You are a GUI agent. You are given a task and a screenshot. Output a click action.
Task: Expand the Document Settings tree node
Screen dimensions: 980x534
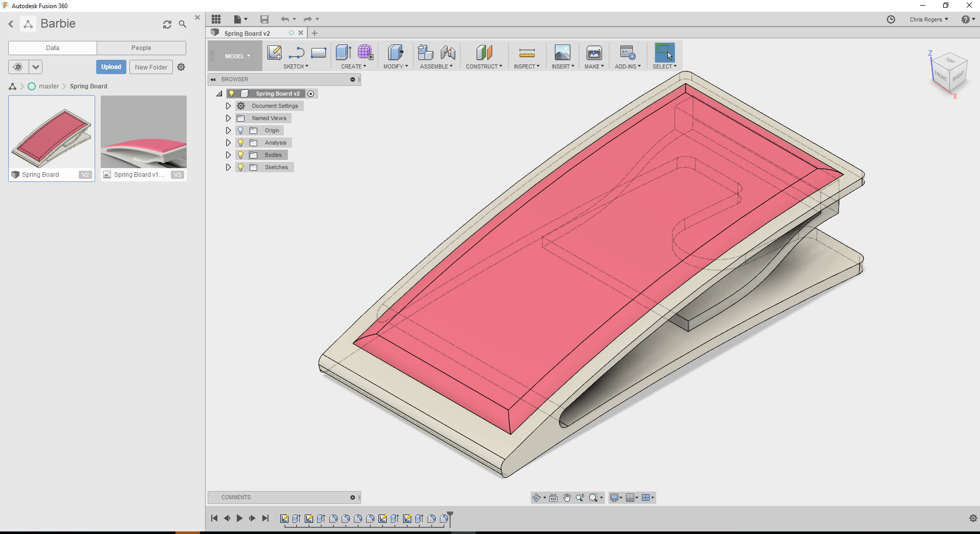point(229,106)
